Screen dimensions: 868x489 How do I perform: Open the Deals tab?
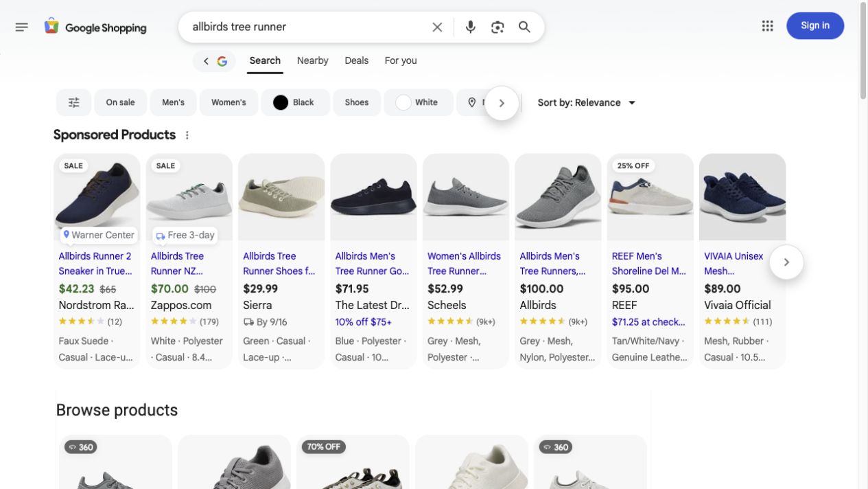pyautogui.click(x=356, y=60)
